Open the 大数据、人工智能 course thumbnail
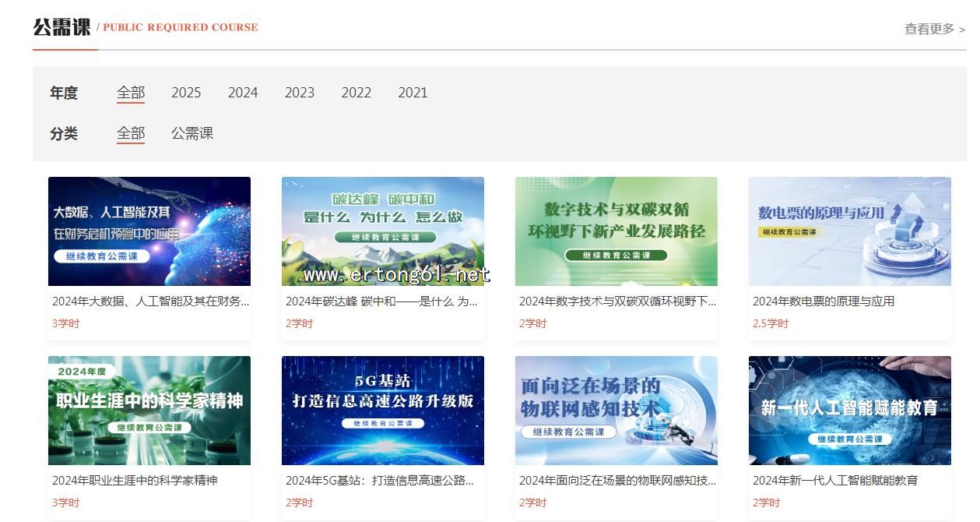This screenshot has width=980, height=522. click(x=149, y=231)
